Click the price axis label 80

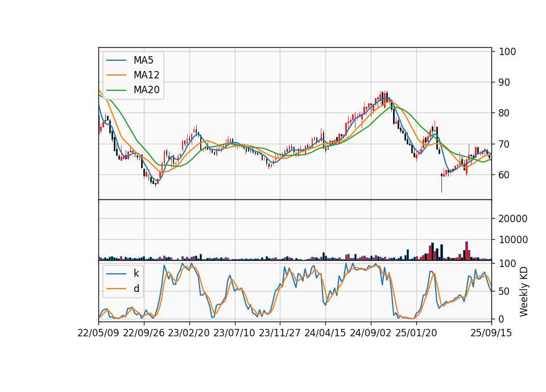(x=504, y=113)
